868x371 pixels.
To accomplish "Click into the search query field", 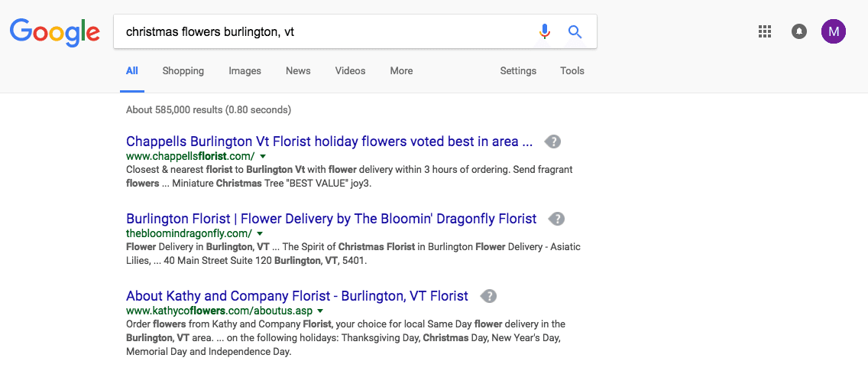I will tap(321, 31).
